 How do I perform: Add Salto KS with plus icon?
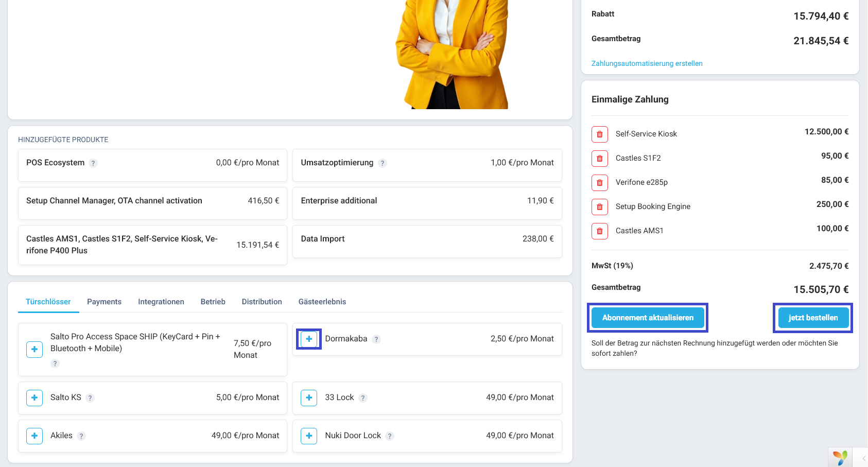coord(34,397)
